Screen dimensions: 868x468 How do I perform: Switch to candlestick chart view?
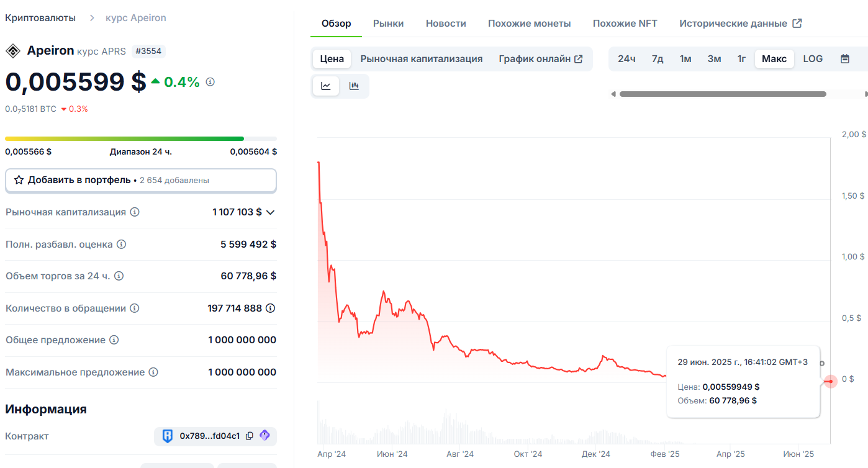[354, 86]
